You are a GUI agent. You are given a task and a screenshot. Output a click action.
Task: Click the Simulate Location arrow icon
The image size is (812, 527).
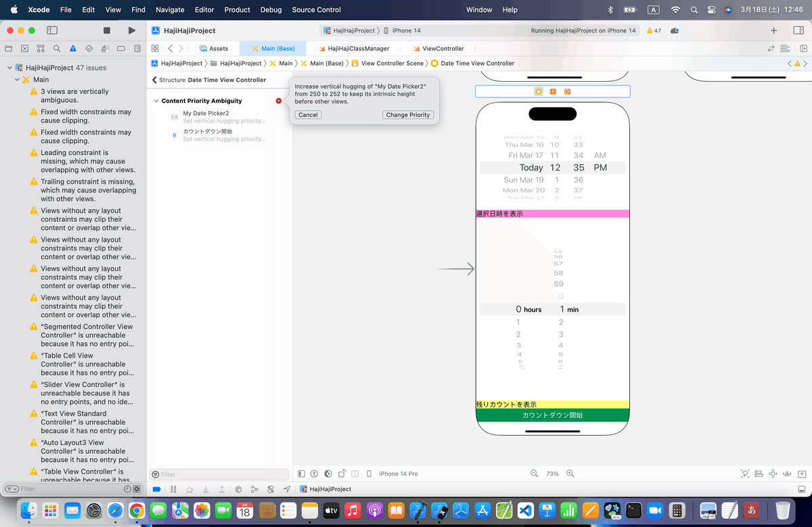pyautogui.click(x=287, y=489)
